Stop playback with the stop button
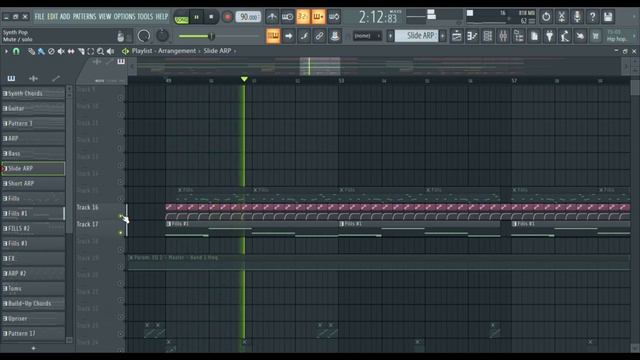 211,17
